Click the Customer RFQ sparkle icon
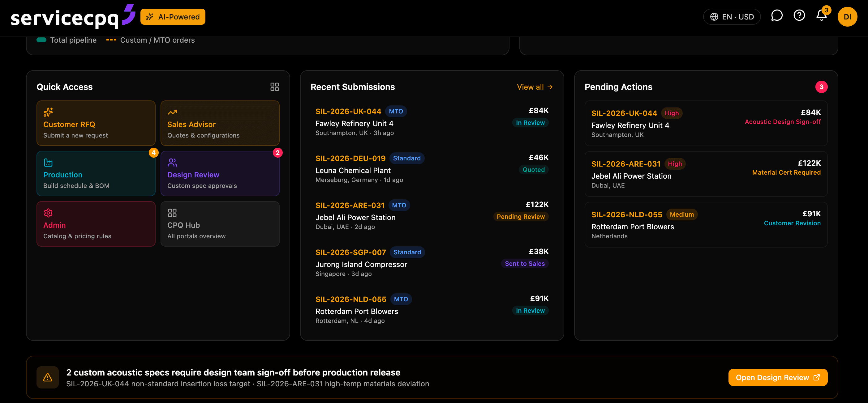Viewport: 868px width, 403px height. coord(48,112)
